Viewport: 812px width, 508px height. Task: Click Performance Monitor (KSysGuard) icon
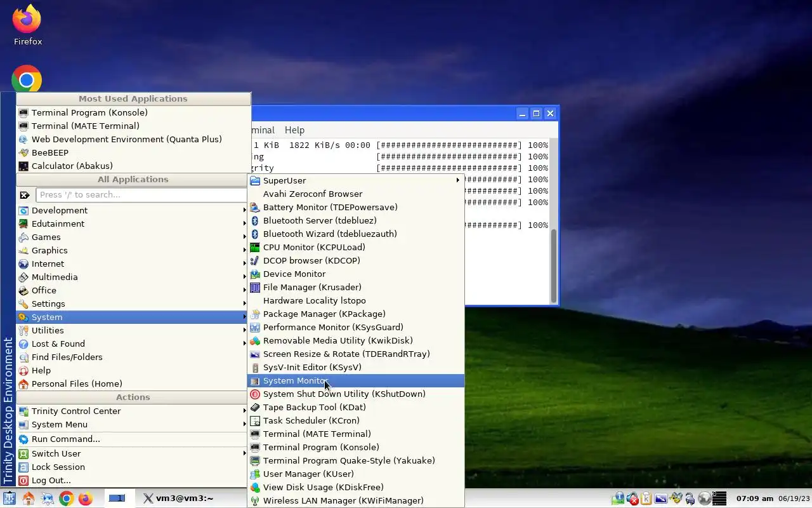[255, 327]
